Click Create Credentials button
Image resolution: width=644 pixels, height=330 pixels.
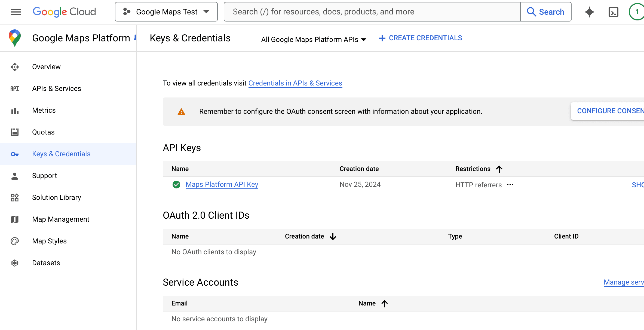click(420, 38)
